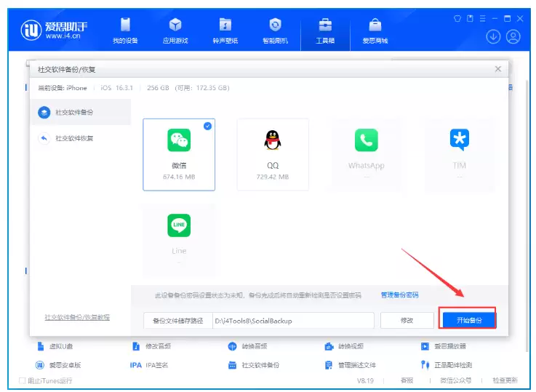Open the 转换视频 tool icon
Screen dimensions: 536x392
point(329,346)
